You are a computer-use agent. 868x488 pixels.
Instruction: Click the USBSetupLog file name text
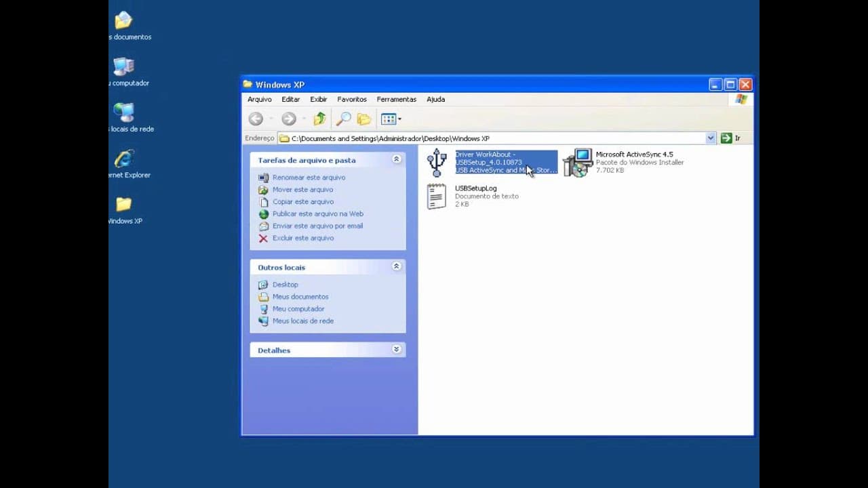pyautogui.click(x=476, y=188)
